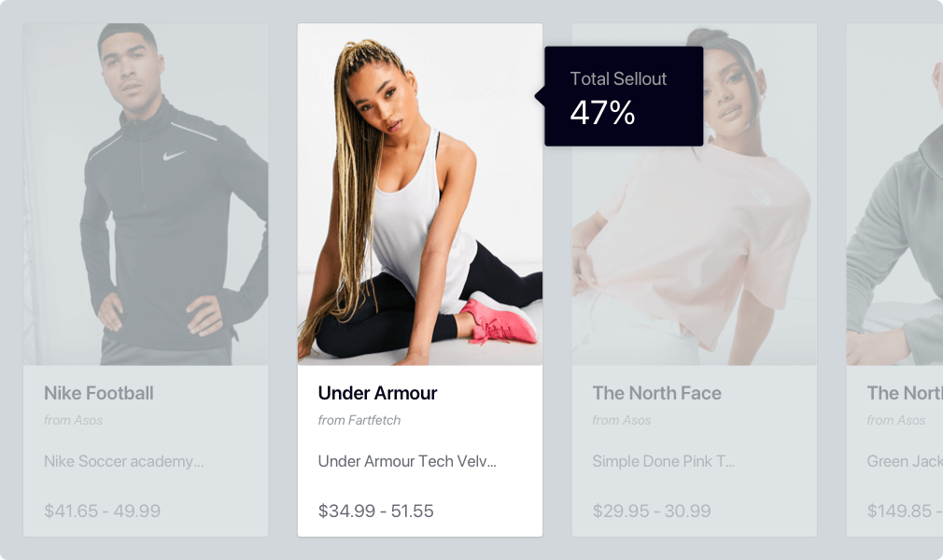Click the $41.65 - 49.99 price range
943x560 pixels.
tap(103, 511)
